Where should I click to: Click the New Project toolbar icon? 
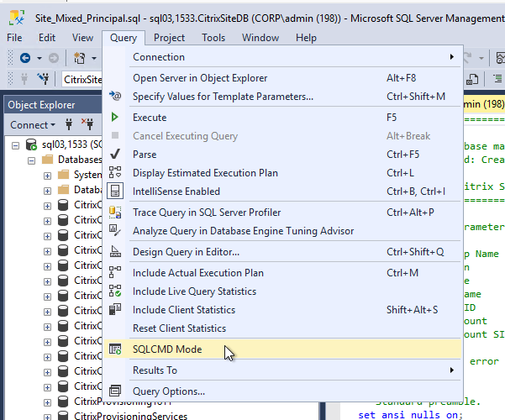click(79, 58)
